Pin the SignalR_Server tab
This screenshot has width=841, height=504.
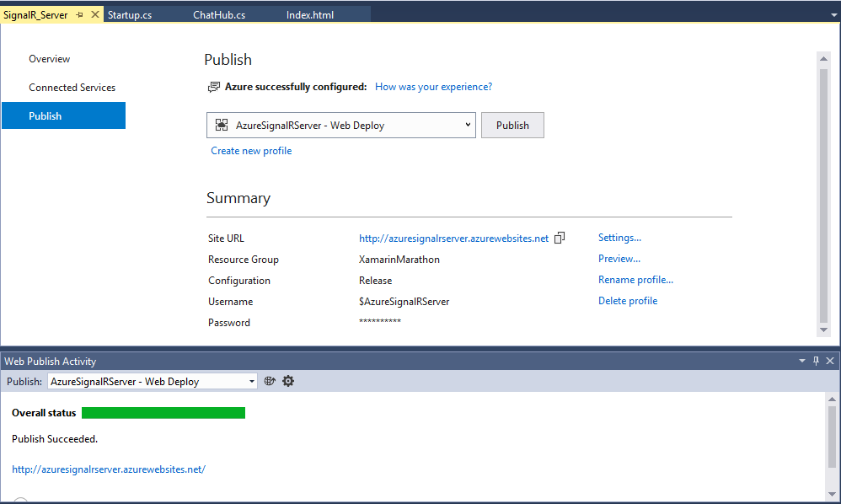79,15
